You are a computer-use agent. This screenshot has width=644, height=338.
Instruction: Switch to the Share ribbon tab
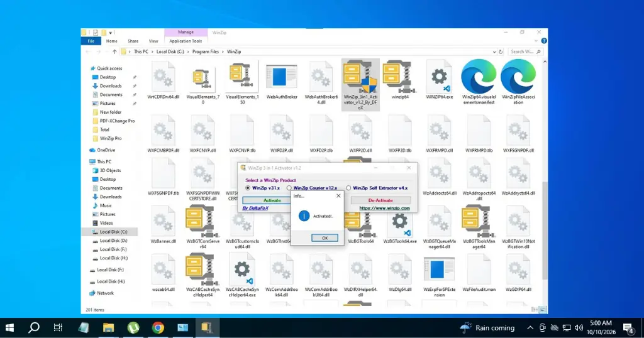[133, 41]
